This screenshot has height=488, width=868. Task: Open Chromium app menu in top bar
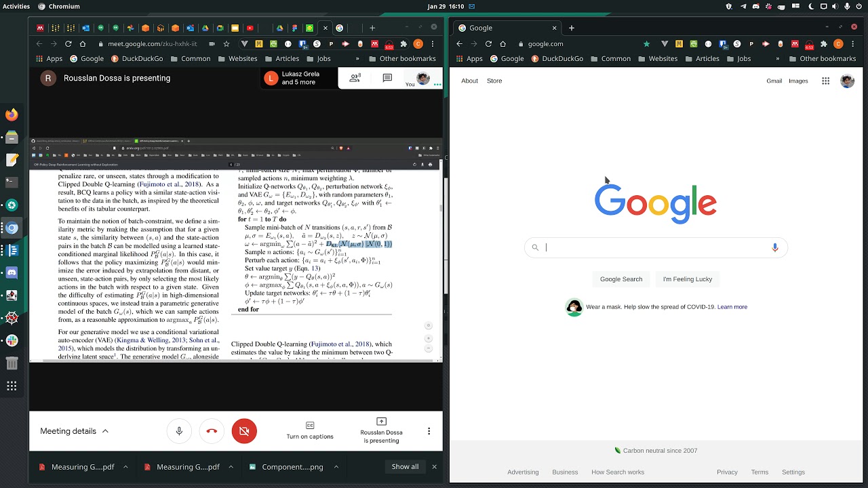[x=58, y=6]
